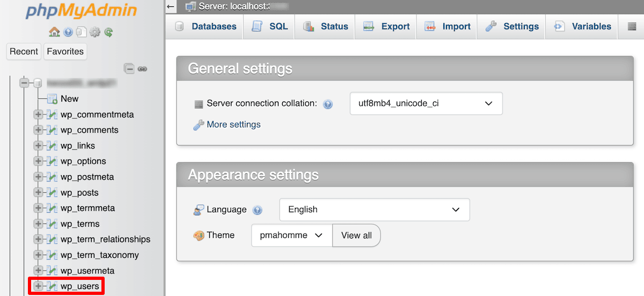
Task: Open navigation panel settings gear icon
Action: click(95, 32)
